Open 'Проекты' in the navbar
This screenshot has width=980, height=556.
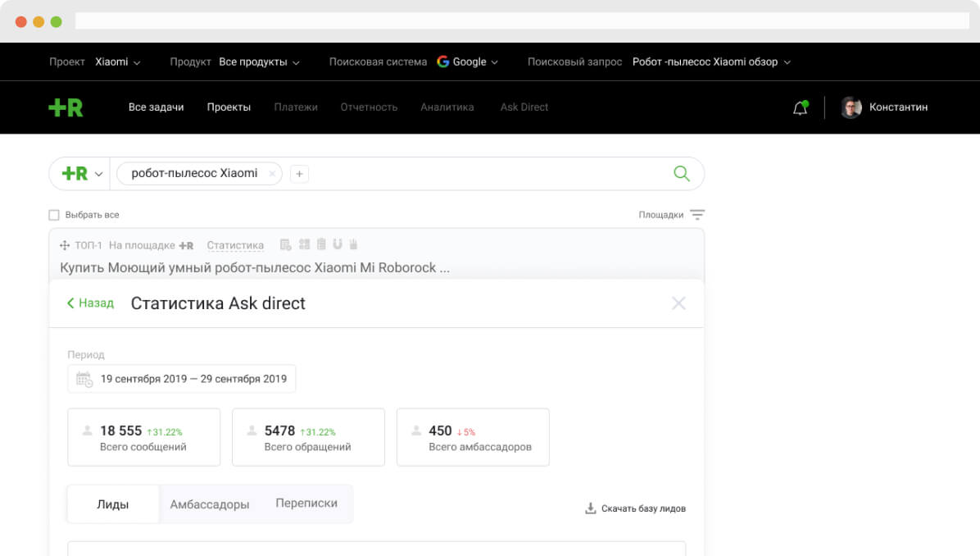coord(229,107)
